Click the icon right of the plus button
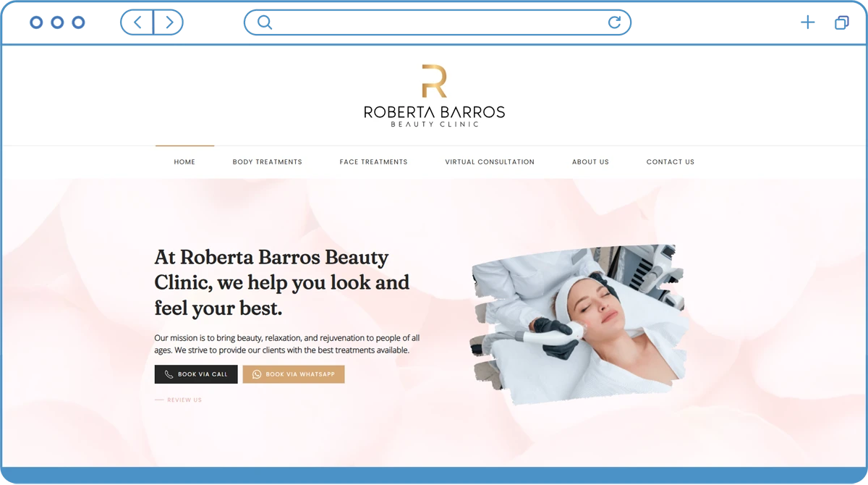 click(x=841, y=23)
